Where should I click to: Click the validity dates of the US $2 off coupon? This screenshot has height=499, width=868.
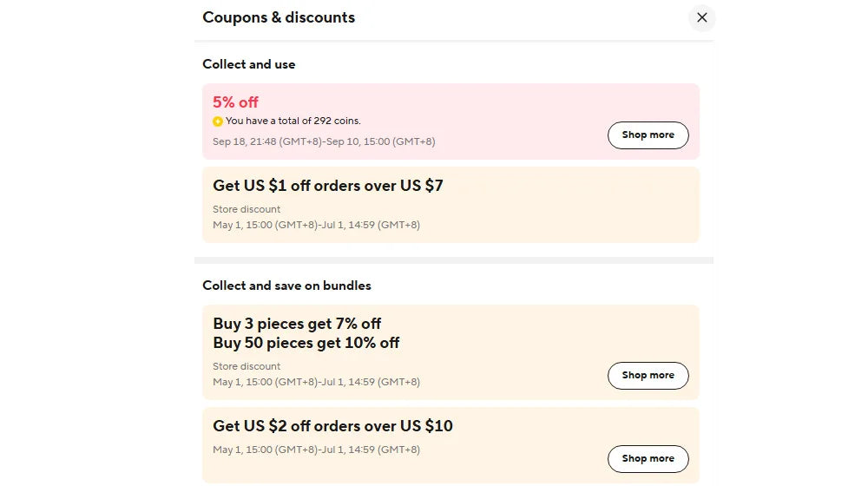(316, 450)
